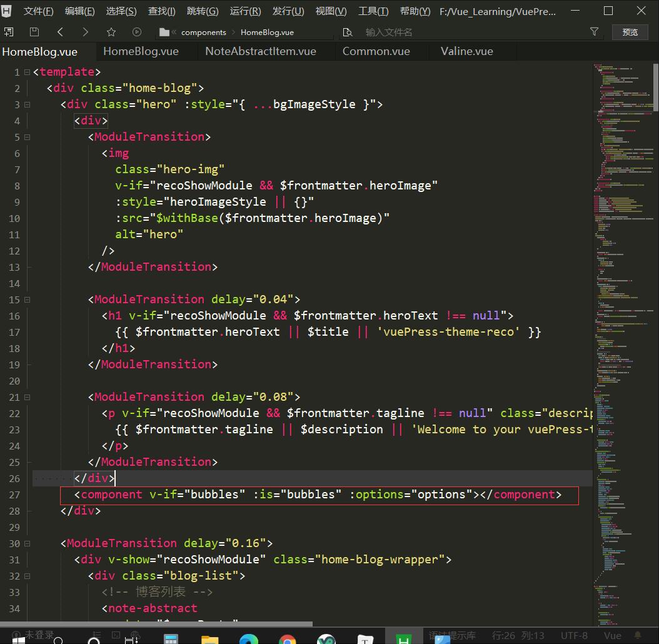
Task: Click the 预览 preview button
Action: coord(630,32)
